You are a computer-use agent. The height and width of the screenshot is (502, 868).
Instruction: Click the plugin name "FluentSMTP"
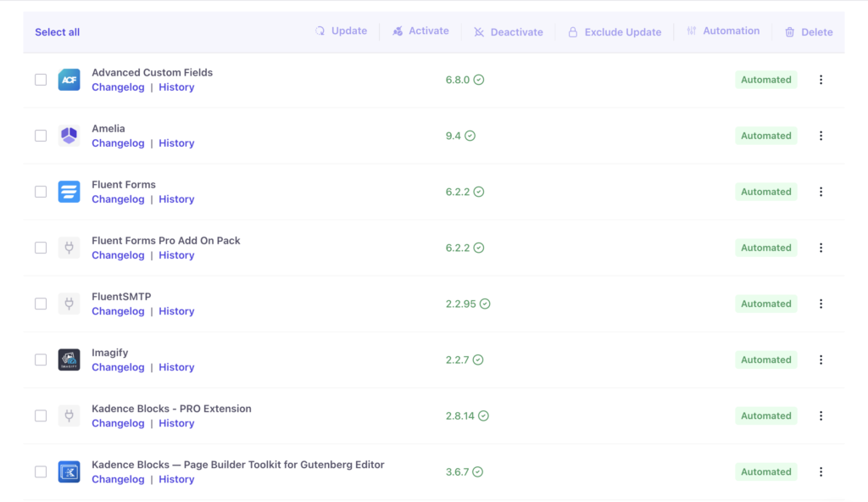[121, 297]
